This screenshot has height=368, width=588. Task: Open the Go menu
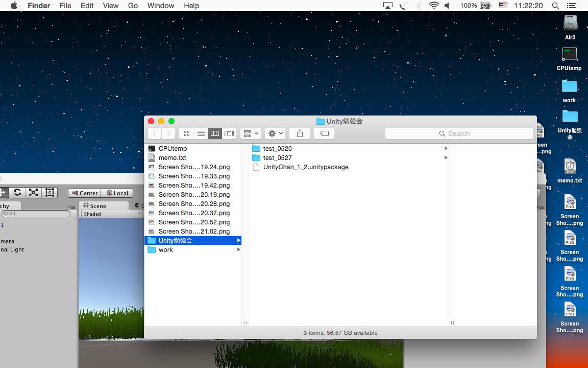click(133, 6)
